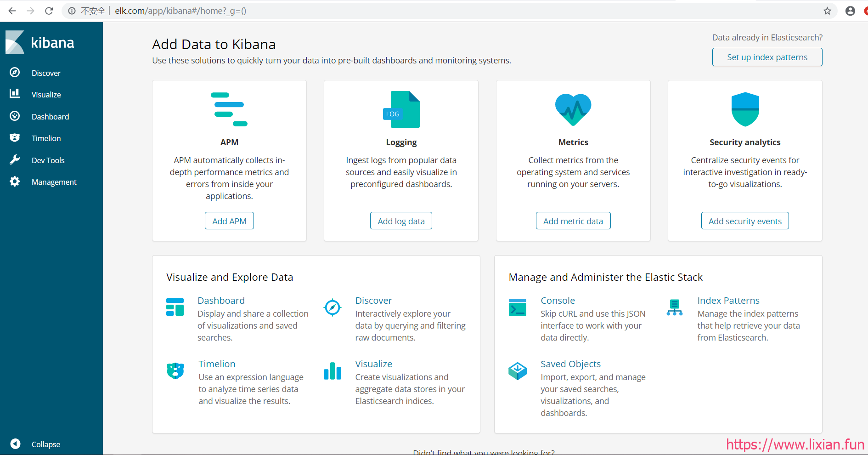The height and width of the screenshot is (455, 868).
Task: Click the kibana wordmark text
Action: 52,43
